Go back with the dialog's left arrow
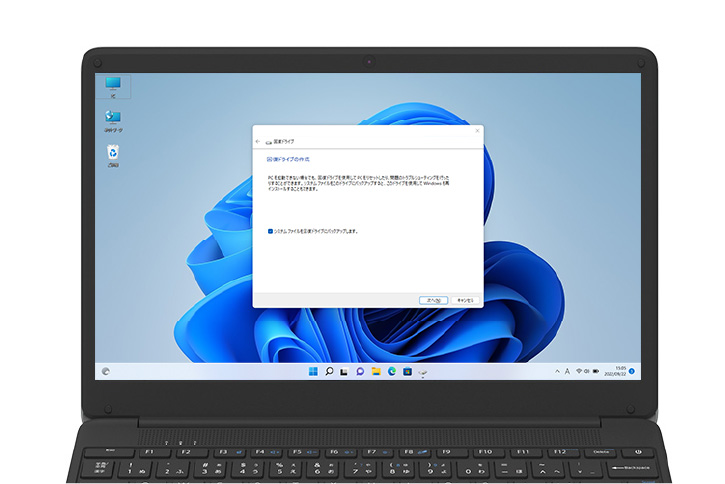 pyautogui.click(x=258, y=141)
